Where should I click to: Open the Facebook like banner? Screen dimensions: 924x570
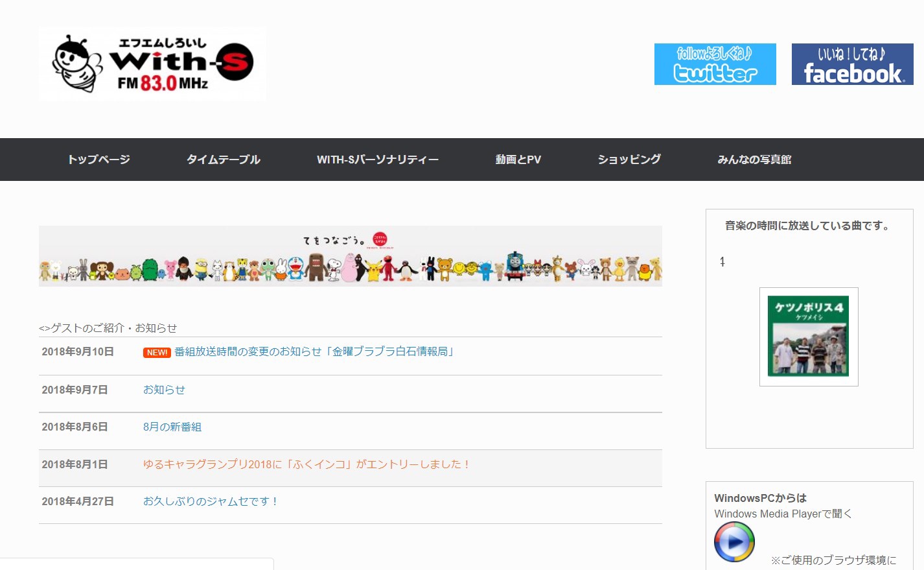point(853,64)
